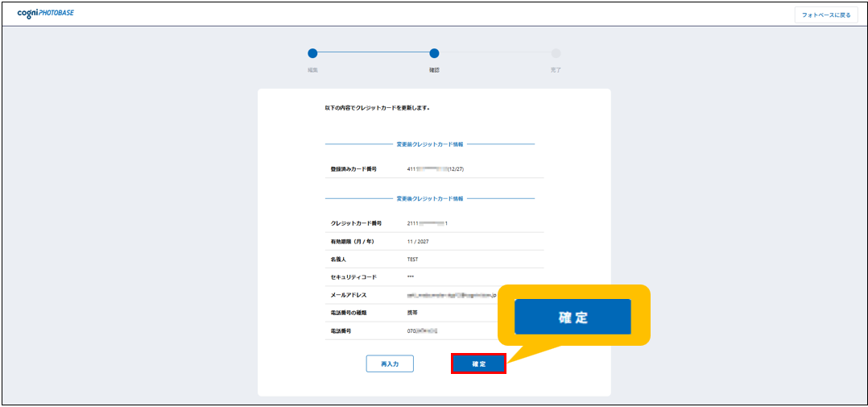Click the 編集 step label
Screen dimensions: 868x407
pos(312,70)
